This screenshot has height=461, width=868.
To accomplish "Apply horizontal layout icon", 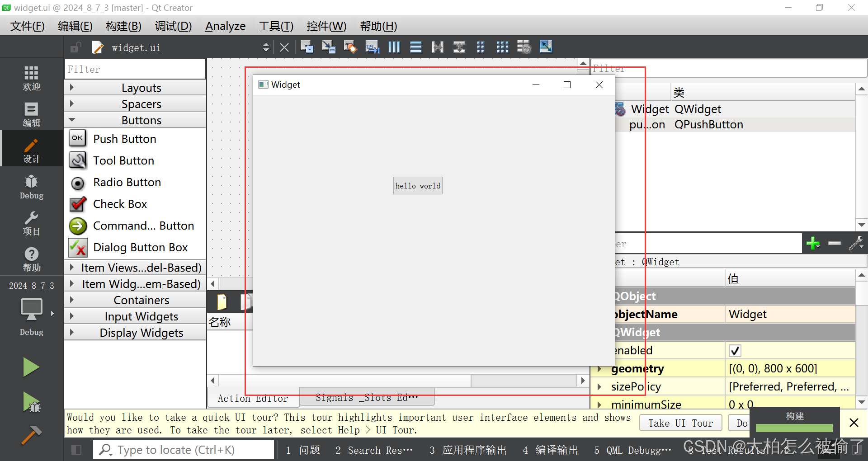I will pos(394,47).
